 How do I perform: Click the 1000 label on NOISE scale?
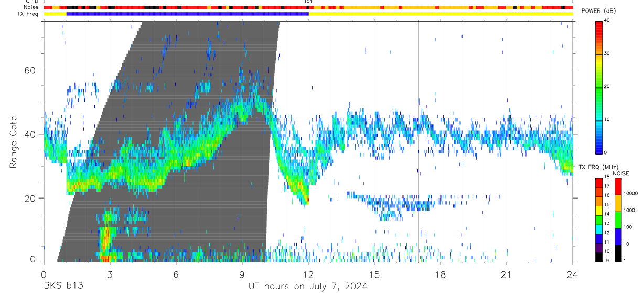[x=629, y=210]
